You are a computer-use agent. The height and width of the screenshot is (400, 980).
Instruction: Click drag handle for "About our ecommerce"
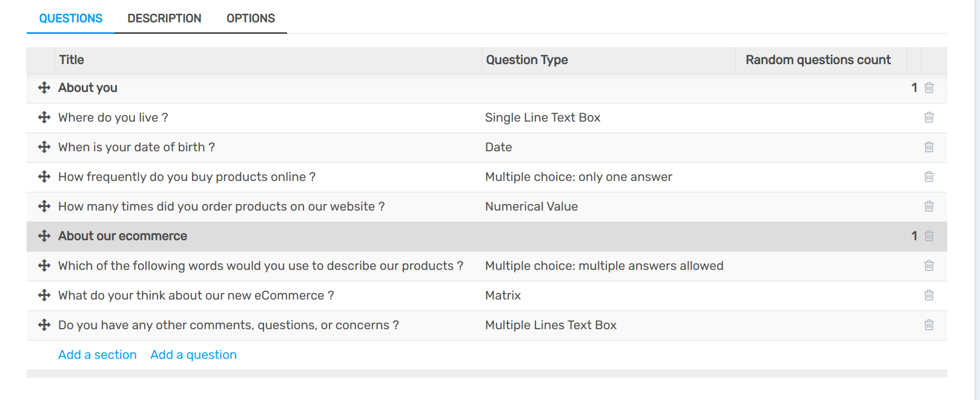coord(43,236)
